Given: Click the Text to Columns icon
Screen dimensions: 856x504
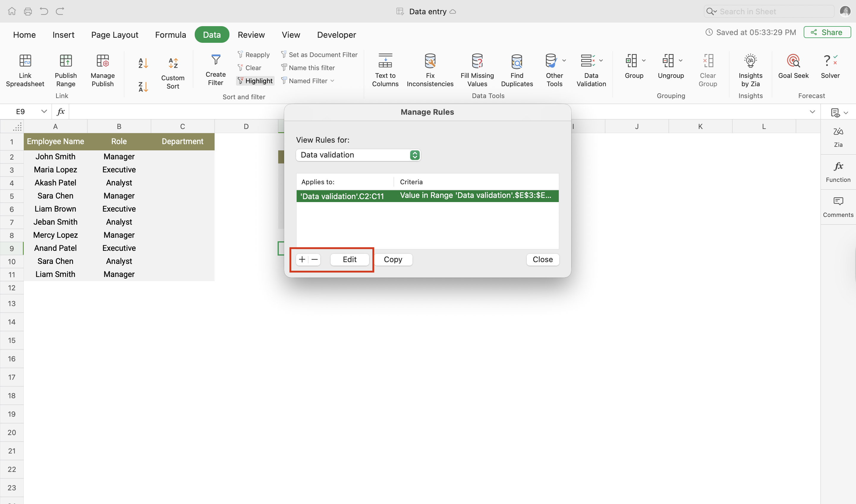Looking at the screenshot, I should coord(385,62).
